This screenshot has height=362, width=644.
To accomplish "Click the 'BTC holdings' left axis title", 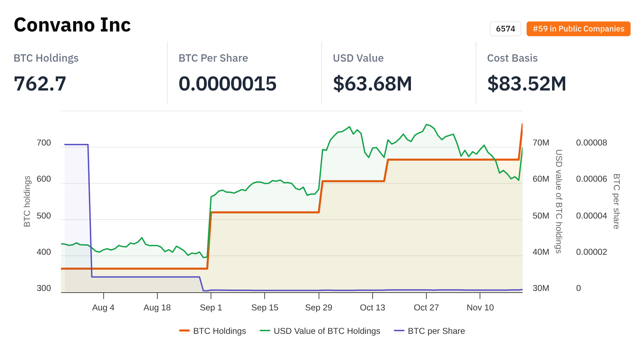I will click(x=27, y=201).
